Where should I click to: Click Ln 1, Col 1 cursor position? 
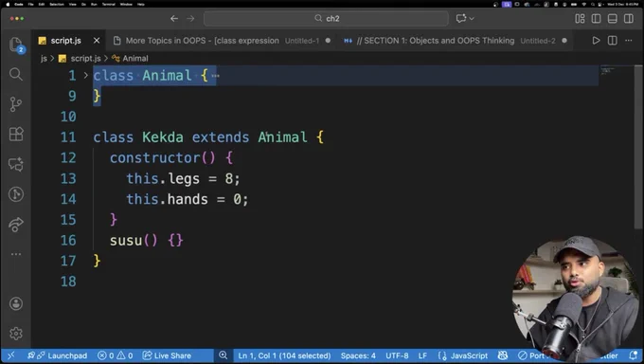click(x=284, y=355)
